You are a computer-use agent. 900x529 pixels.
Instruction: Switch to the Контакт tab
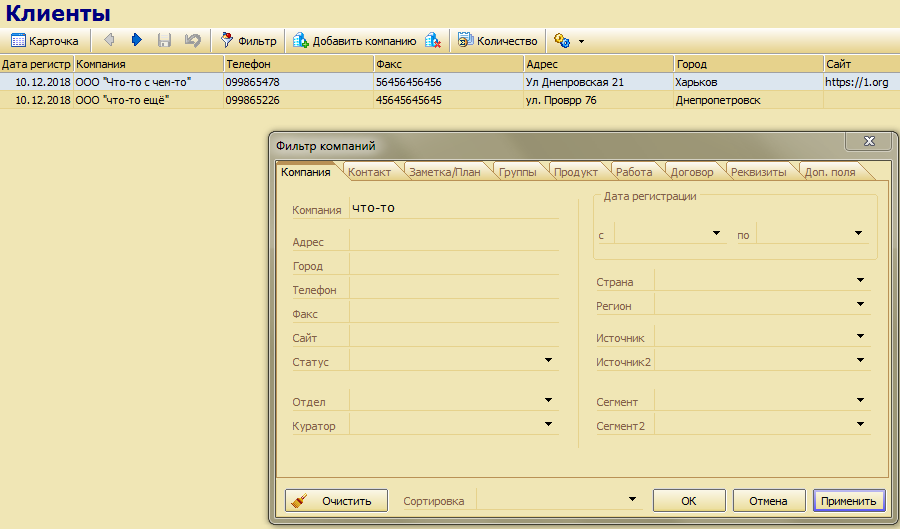369,172
